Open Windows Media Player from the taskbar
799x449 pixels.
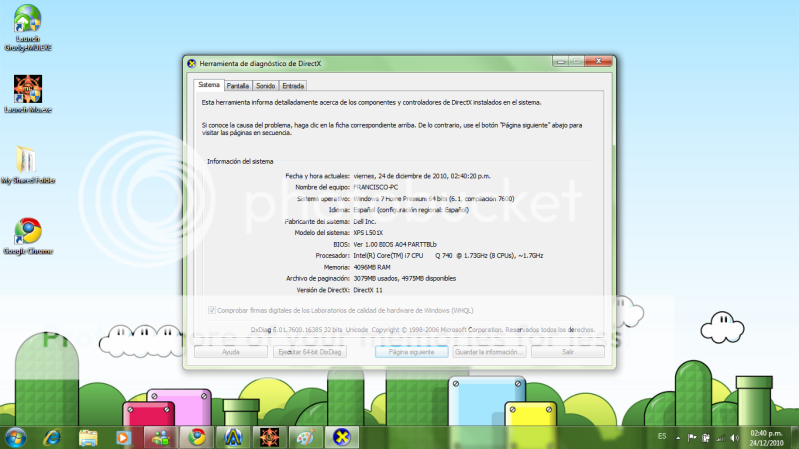[123, 437]
